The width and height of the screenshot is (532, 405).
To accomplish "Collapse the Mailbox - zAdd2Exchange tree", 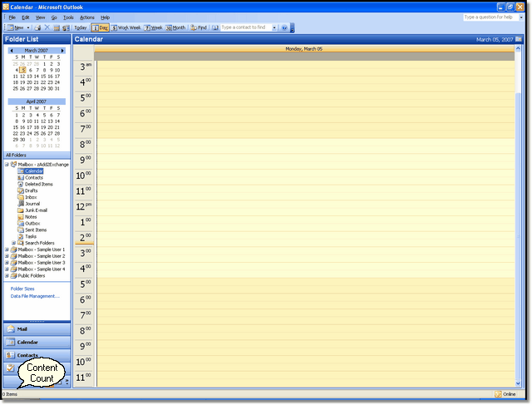I will point(7,165).
